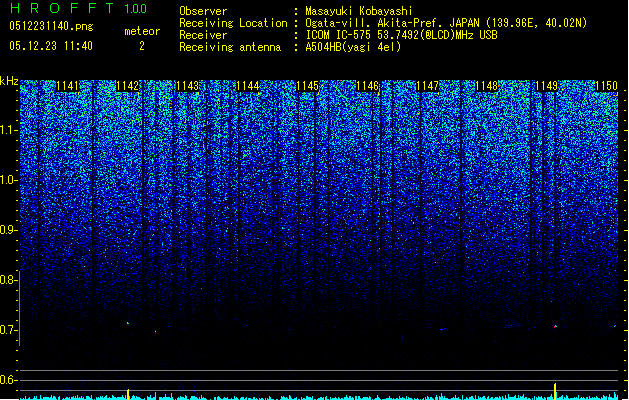Click the yellow intensity spike below 1149

click(x=555, y=391)
